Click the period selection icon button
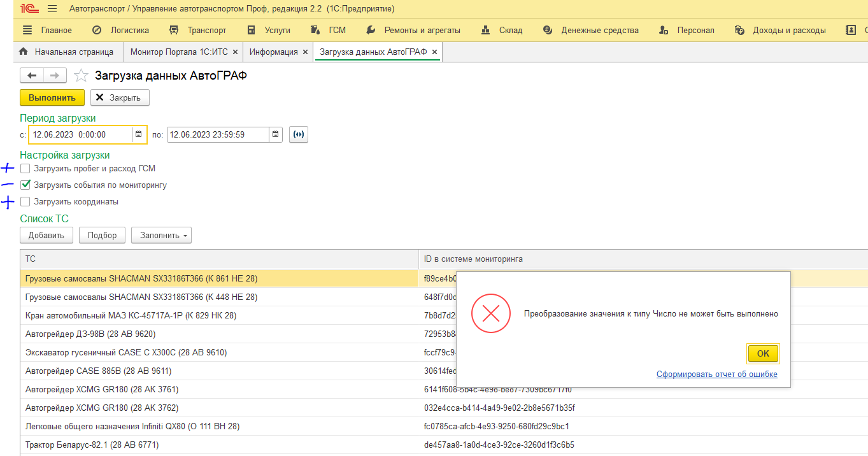Image resolution: width=868 pixels, height=456 pixels. [299, 134]
